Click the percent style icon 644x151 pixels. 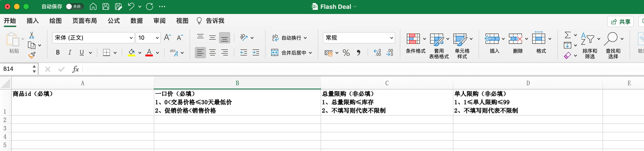point(346,53)
